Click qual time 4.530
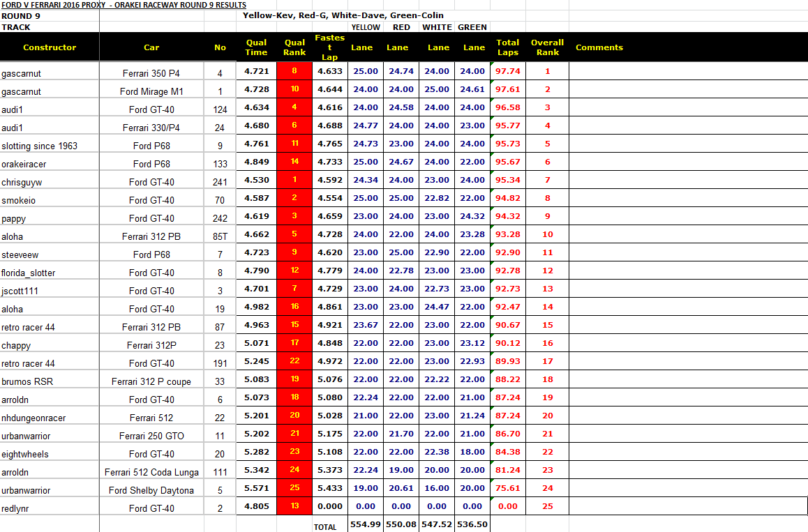The image size is (808, 532). pos(257,180)
